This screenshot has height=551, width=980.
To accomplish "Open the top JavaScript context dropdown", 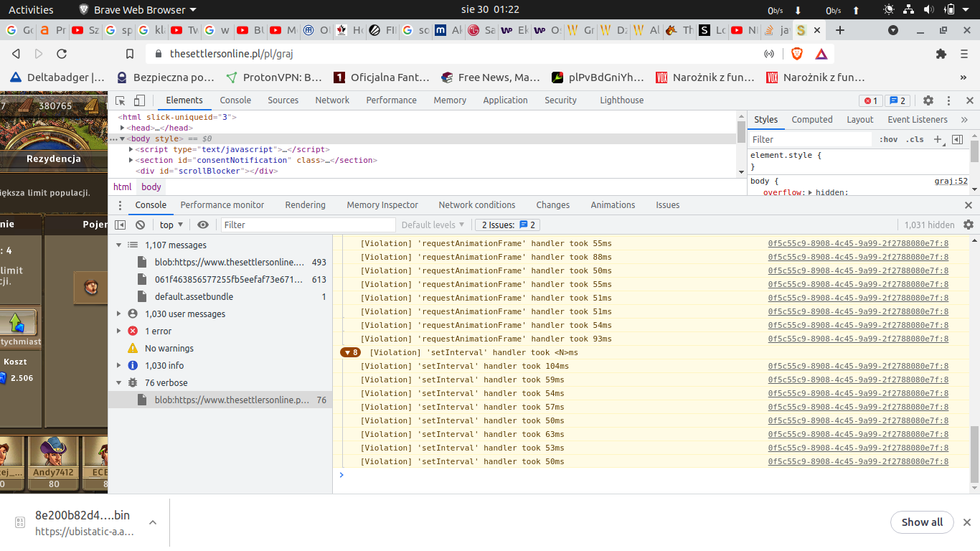I will [x=171, y=225].
